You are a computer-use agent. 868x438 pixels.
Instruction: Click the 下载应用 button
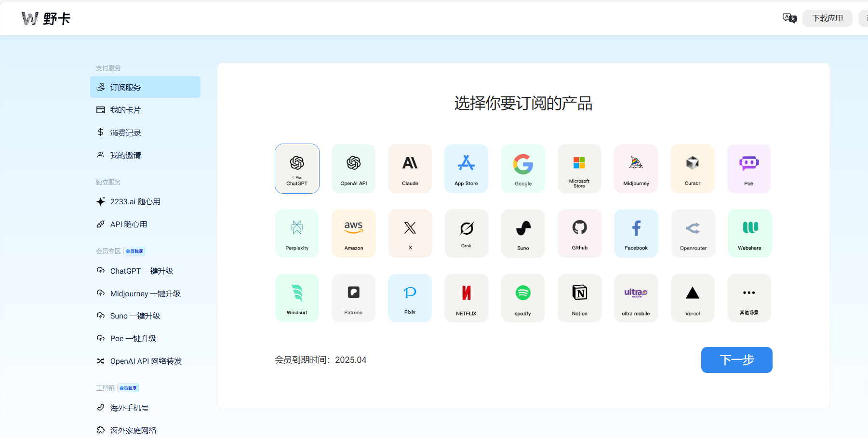828,18
